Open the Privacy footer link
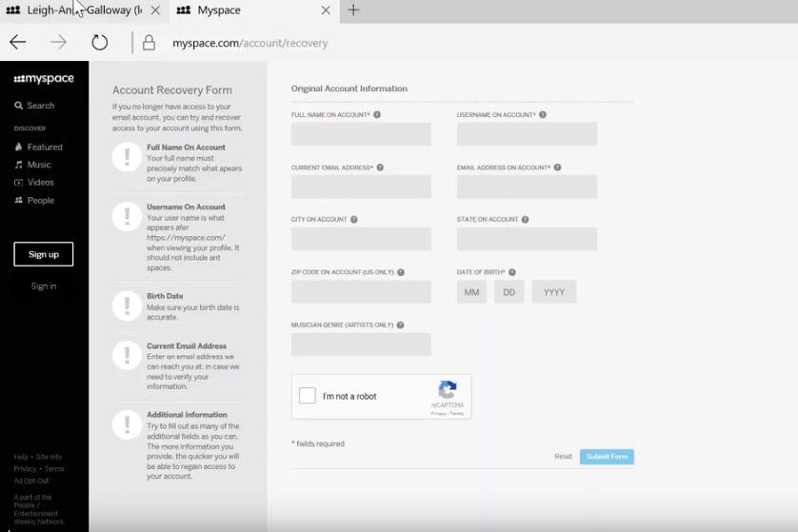The image size is (798, 532). [25, 469]
